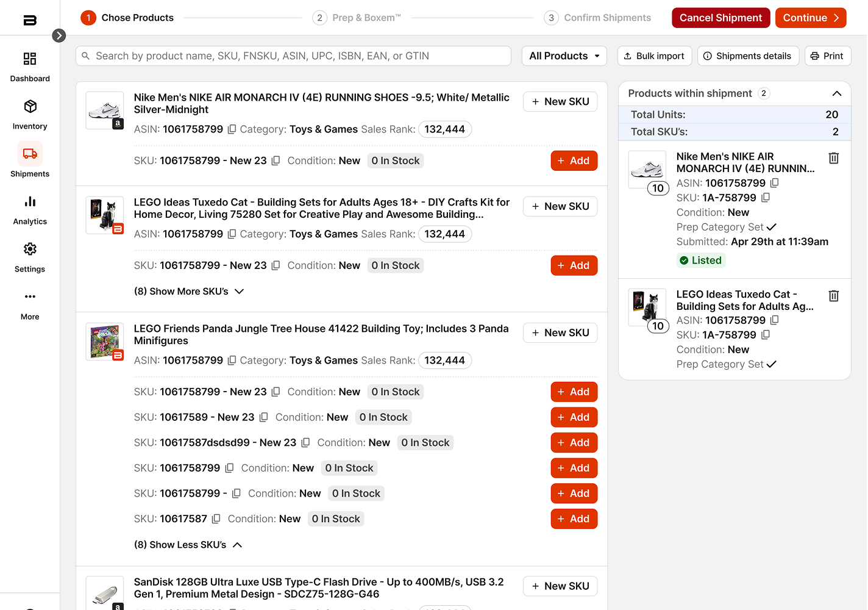Image resolution: width=868 pixels, height=610 pixels.
Task: Add SKU 10617587 to shipment
Action: [x=574, y=519]
